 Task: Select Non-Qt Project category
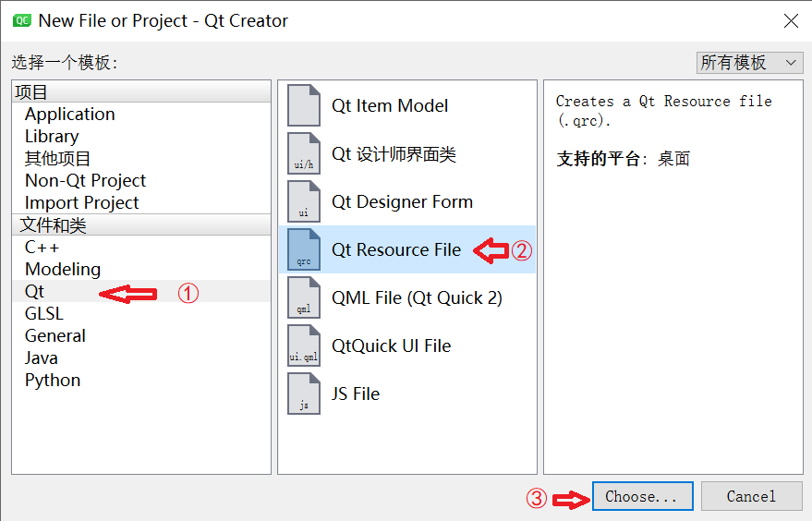(85, 181)
